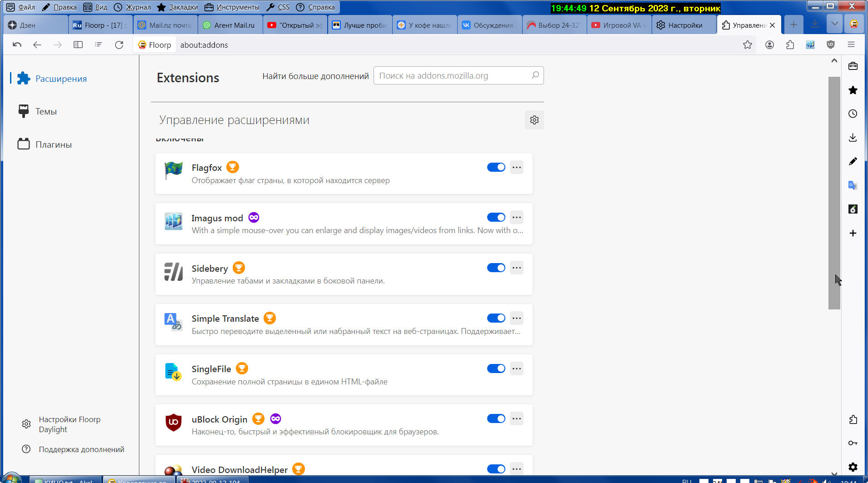Image resolution: width=868 pixels, height=483 pixels.
Task: Click the Imagus mod toolbar icon
Action: pyautogui.click(x=810, y=45)
